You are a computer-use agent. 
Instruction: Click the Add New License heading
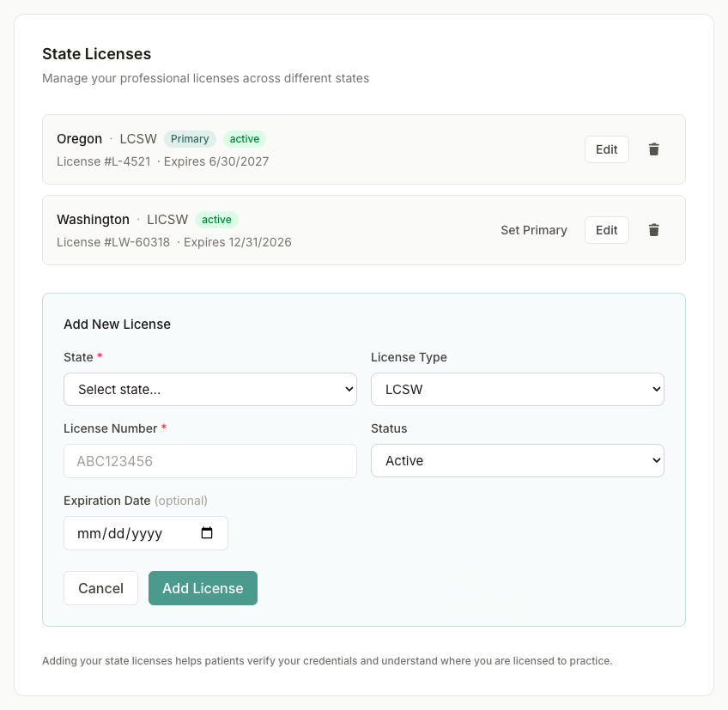pyautogui.click(x=117, y=325)
